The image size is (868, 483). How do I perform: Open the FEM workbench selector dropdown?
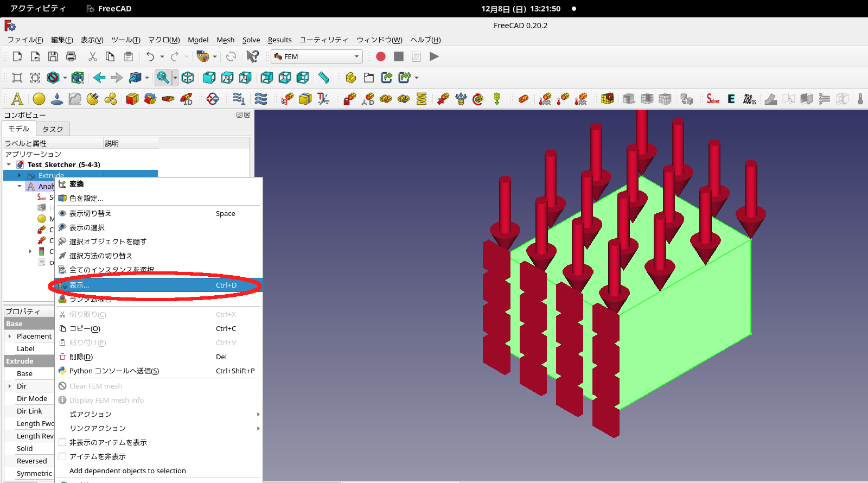(x=317, y=56)
